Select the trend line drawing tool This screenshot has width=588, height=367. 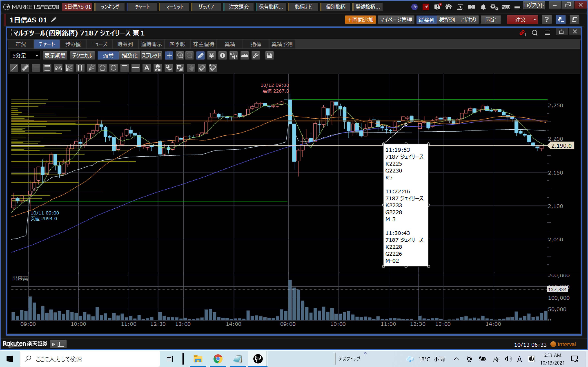14,68
